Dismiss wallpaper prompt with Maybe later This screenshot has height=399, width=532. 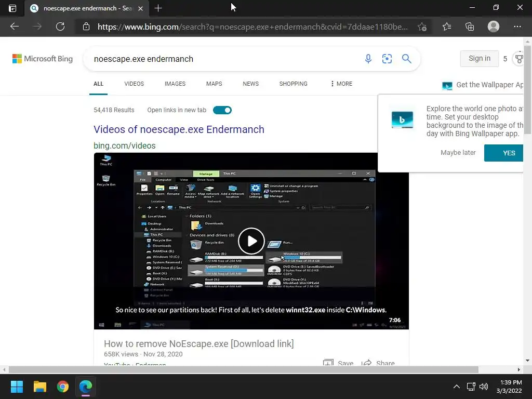click(x=458, y=153)
